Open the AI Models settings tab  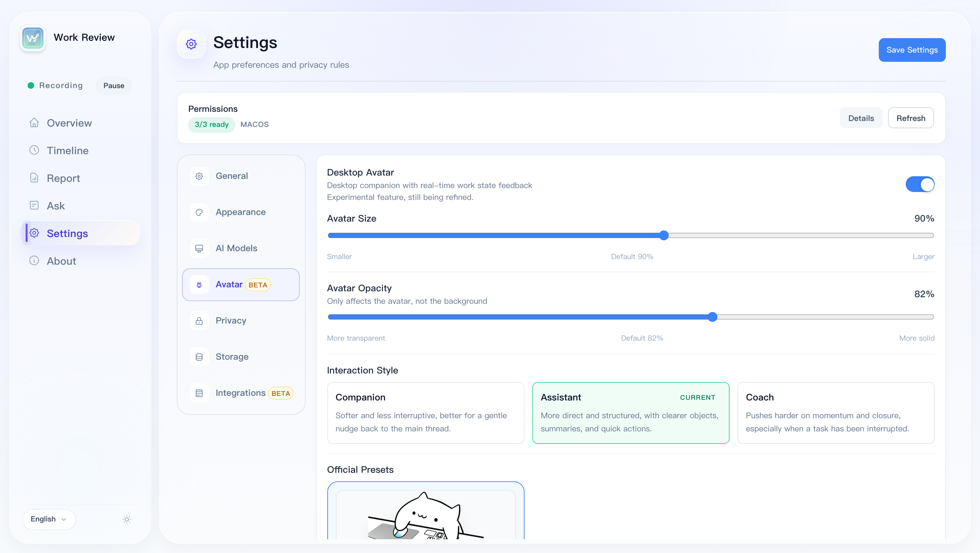coord(241,249)
